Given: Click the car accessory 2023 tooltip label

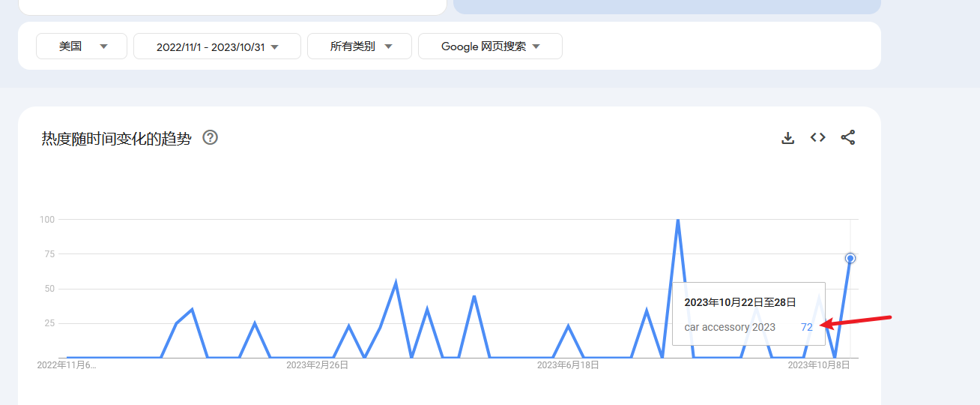Looking at the screenshot, I should click(730, 327).
